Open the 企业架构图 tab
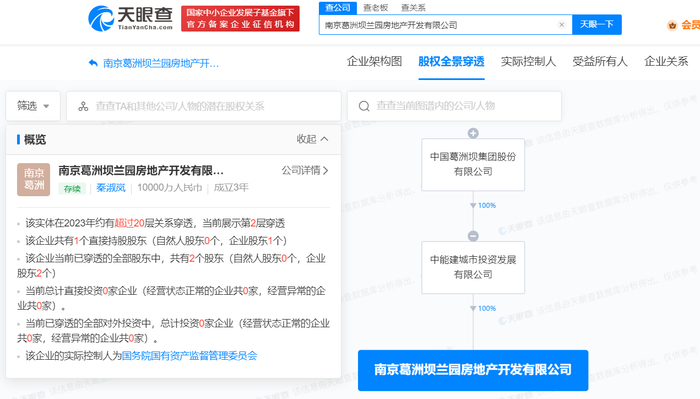Viewport: 700px width, 399px height. (375, 62)
